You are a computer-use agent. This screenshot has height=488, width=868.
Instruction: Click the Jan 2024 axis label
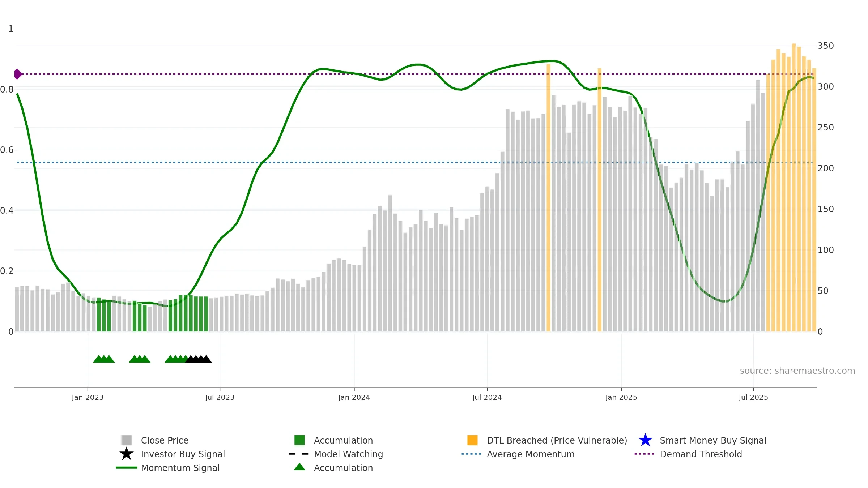click(354, 397)
